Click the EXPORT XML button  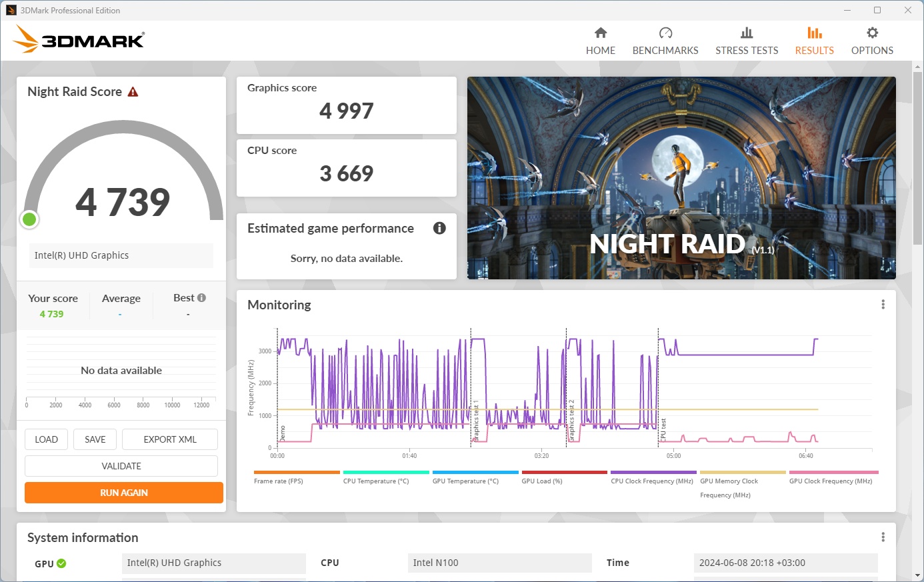click(x=170, y=439)
